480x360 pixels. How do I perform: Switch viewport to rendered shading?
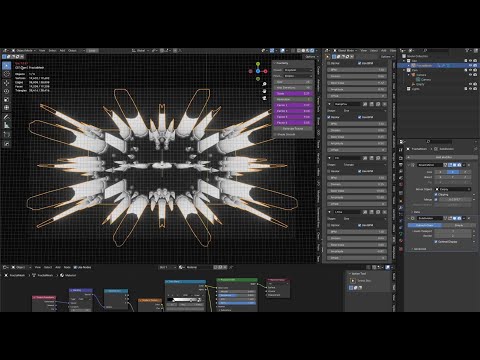(x=312, y=51)
